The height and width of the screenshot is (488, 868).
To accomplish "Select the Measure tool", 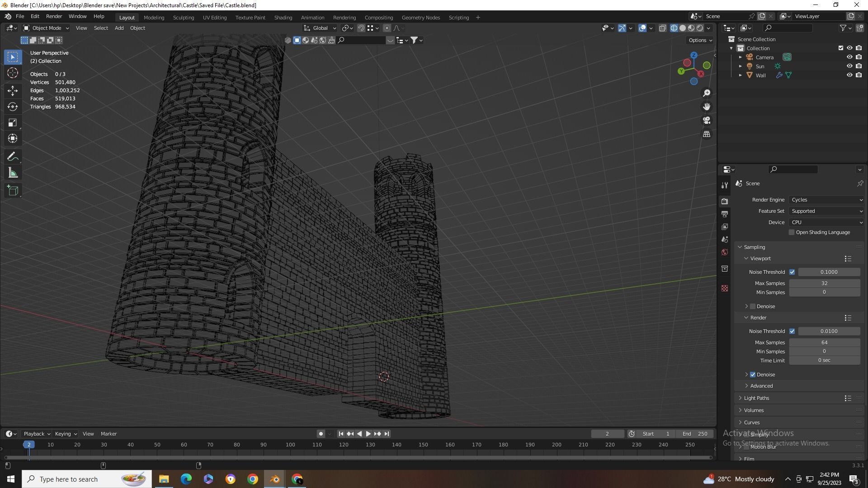I will coord(13,173).
